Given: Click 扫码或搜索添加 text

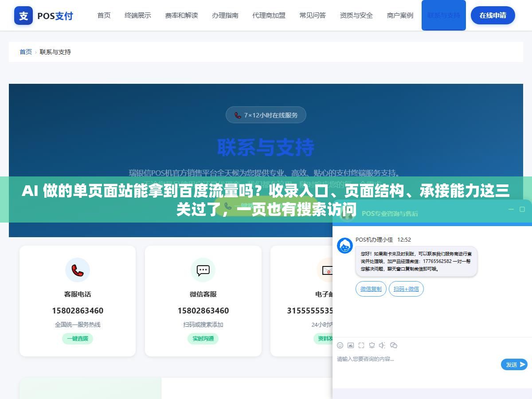Looking at the screenshot, I should click(203, 325).
